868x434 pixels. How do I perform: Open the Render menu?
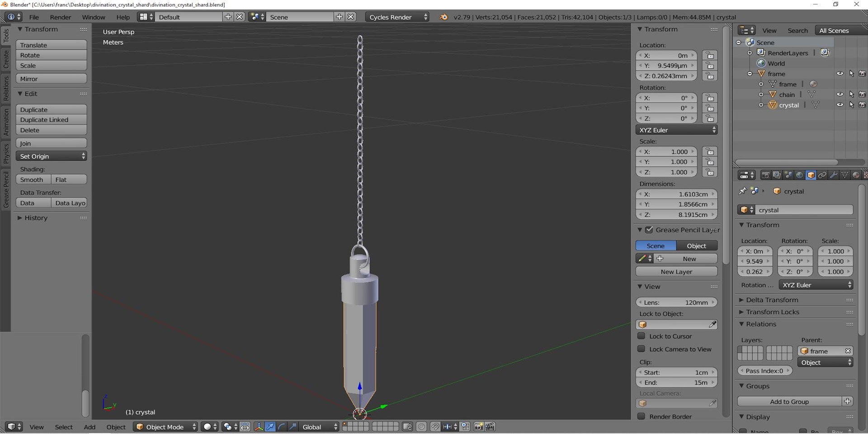[61, 17]
